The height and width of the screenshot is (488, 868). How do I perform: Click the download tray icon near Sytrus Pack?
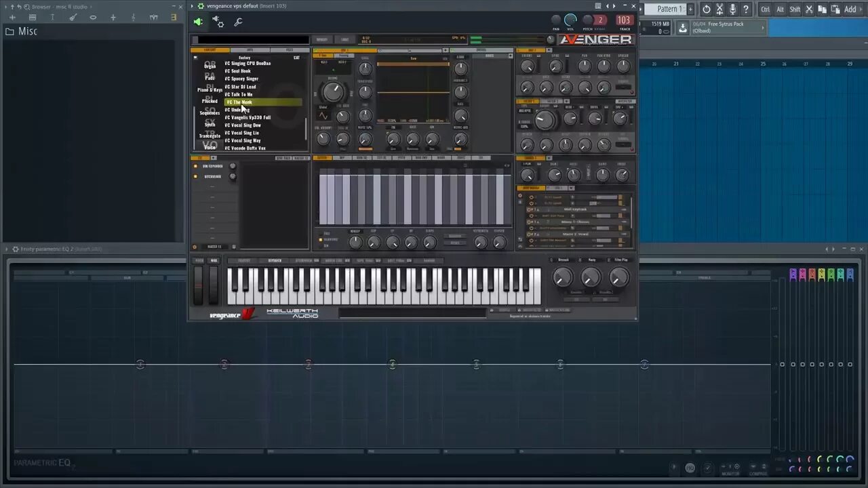[683, 28]
